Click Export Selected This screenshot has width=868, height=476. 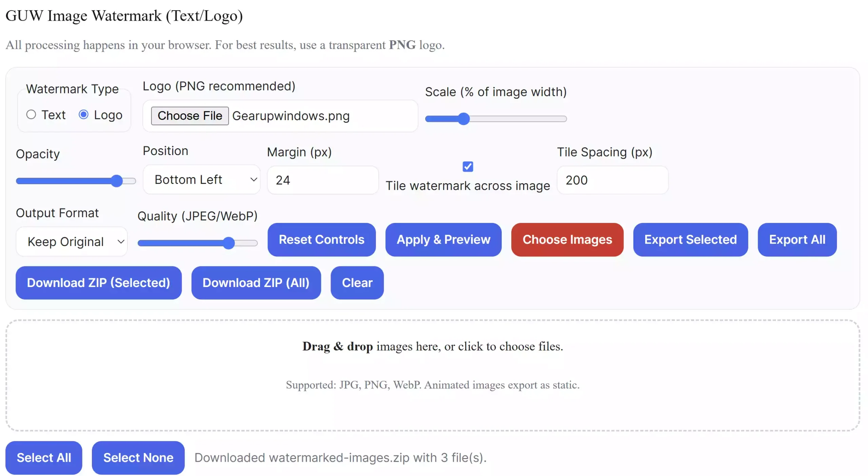coord(690,240)
